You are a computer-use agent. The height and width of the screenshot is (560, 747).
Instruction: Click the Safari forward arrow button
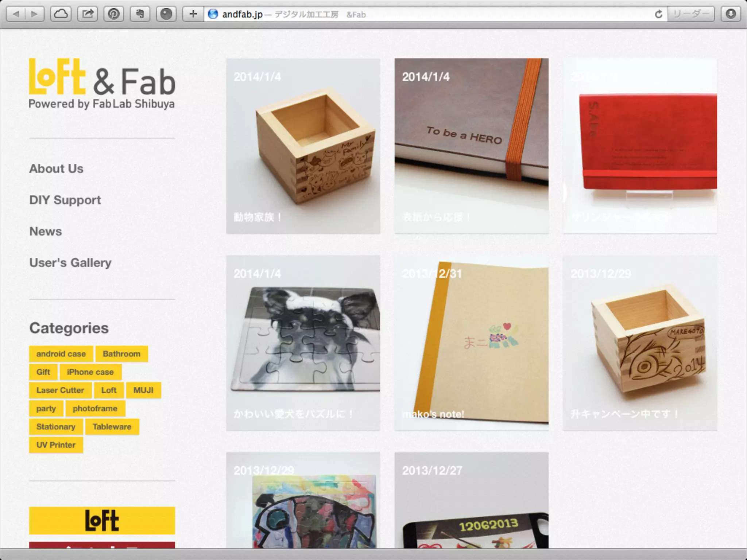click(x=35, y=14)
